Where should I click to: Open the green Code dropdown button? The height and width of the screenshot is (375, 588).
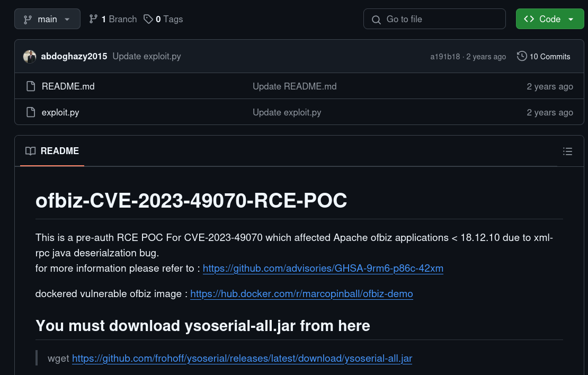[550, 19]
